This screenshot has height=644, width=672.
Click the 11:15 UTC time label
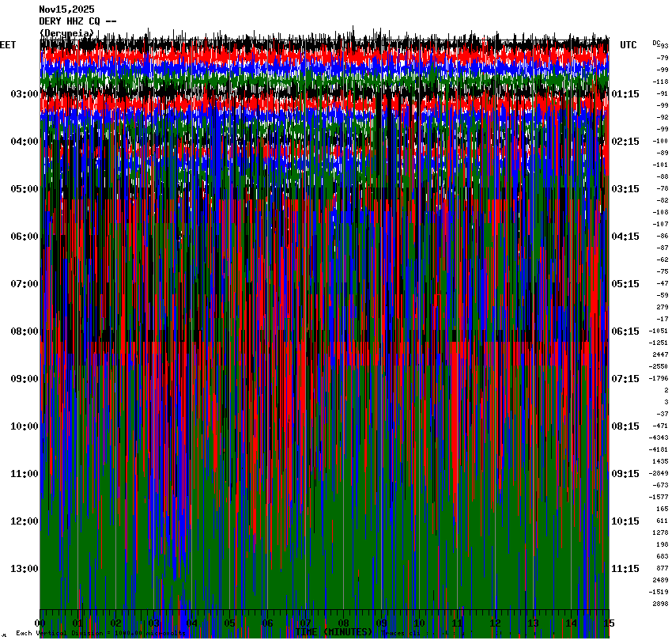pos(625,569)
